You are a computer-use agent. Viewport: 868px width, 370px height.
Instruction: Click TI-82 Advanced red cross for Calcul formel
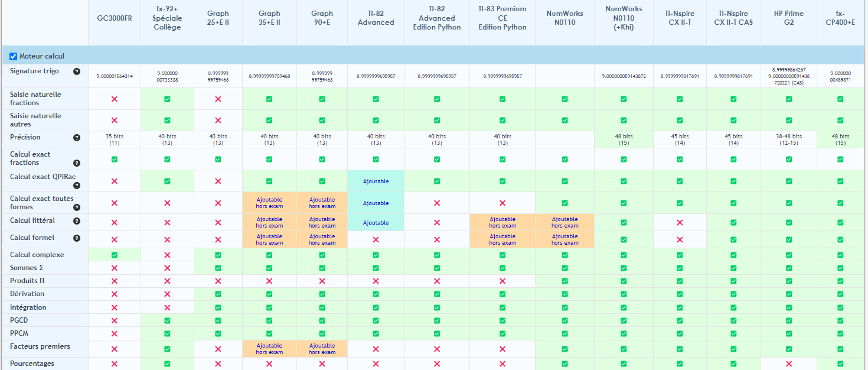coord(376,239)
